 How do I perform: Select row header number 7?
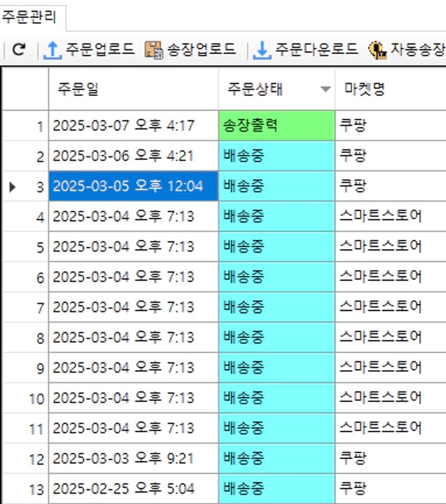point(26,308)
